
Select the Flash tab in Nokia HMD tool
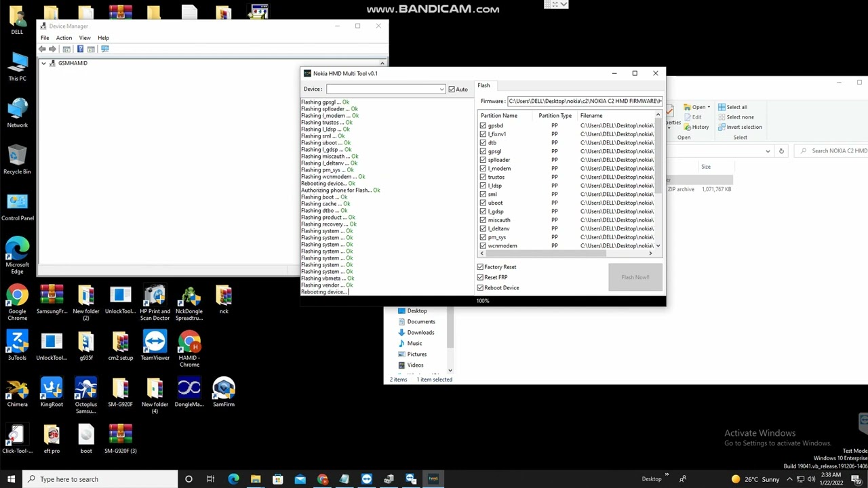pos(484,85)
